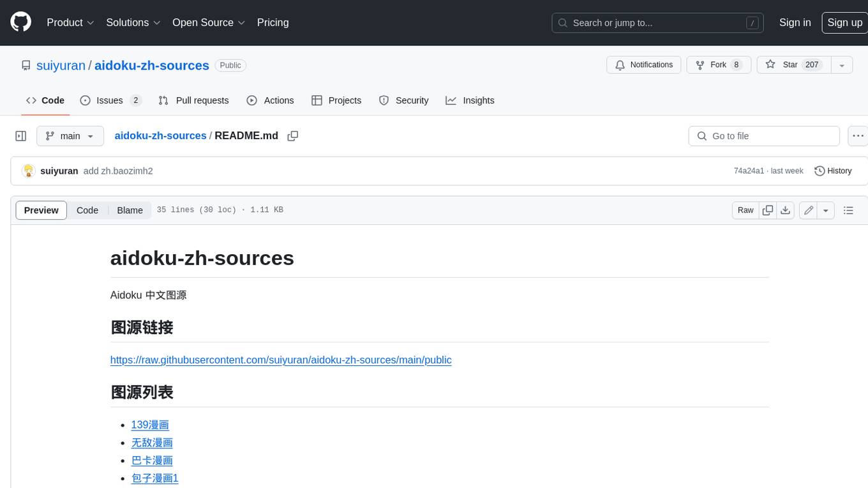The width and height of the screenshot is (868, 488).
Task: Download the raw file
Action: 786,210
